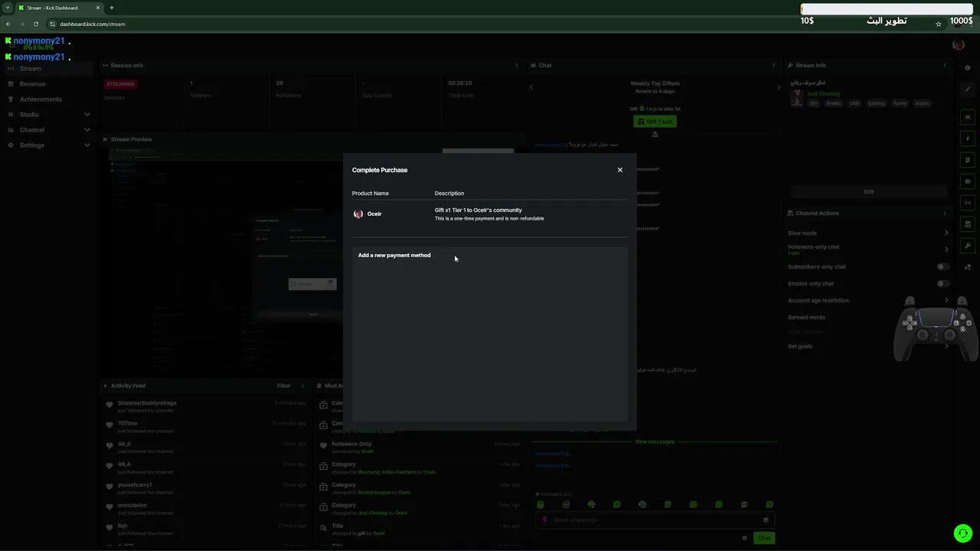This screenshot has height=551, width=980.
Task: Toggle Subscribers-only chat switch
Action: (x=942, y=267)
